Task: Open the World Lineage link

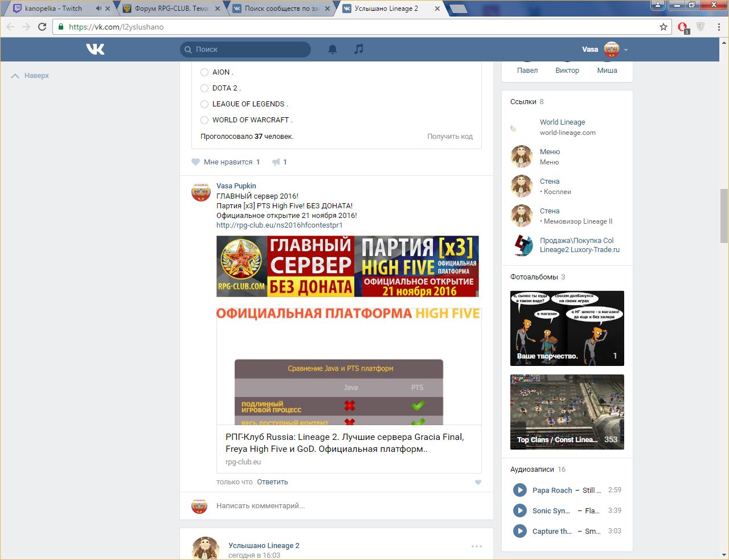Action: pyautogui.click(x=563, y=122)
